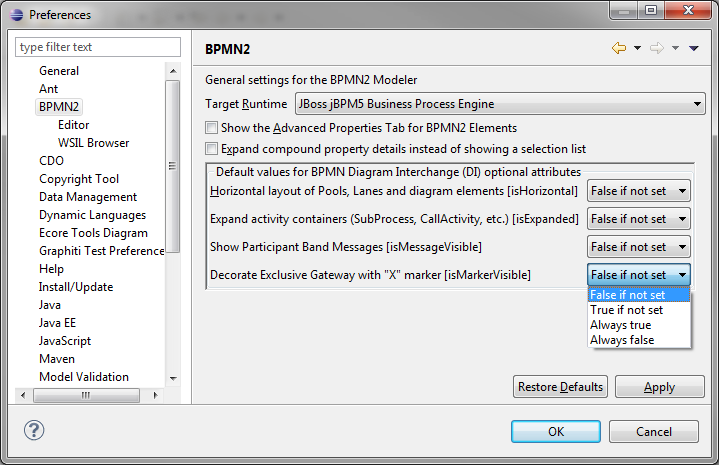Choose 'False if not set' in list

[x=639, y=295]
